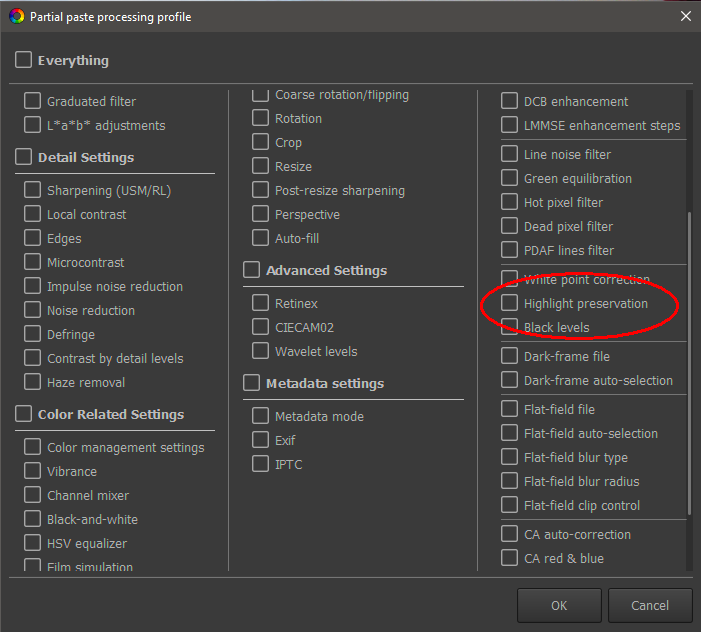Click the right column vertical scrollbar
701x632 pixels.
689,362
